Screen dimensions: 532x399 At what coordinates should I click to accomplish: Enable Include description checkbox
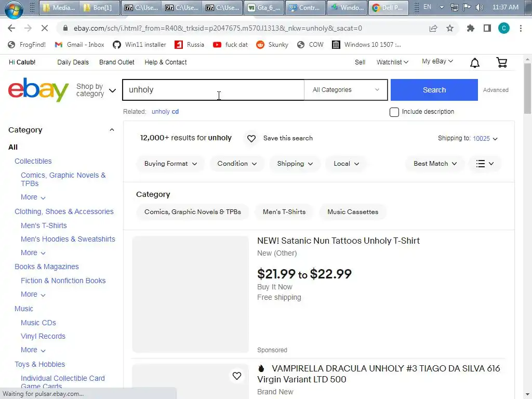pos(394,112)
